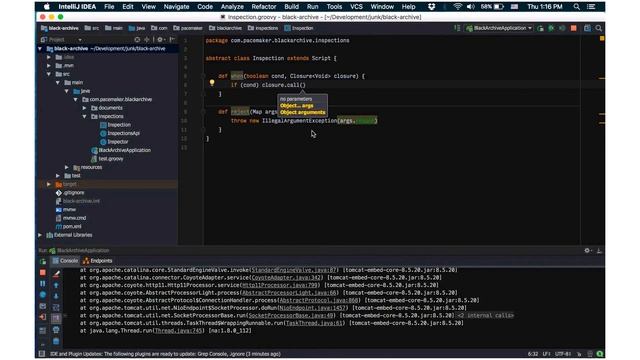Open the Navigate menu
The image size is (640, 360).
[176, 7]
